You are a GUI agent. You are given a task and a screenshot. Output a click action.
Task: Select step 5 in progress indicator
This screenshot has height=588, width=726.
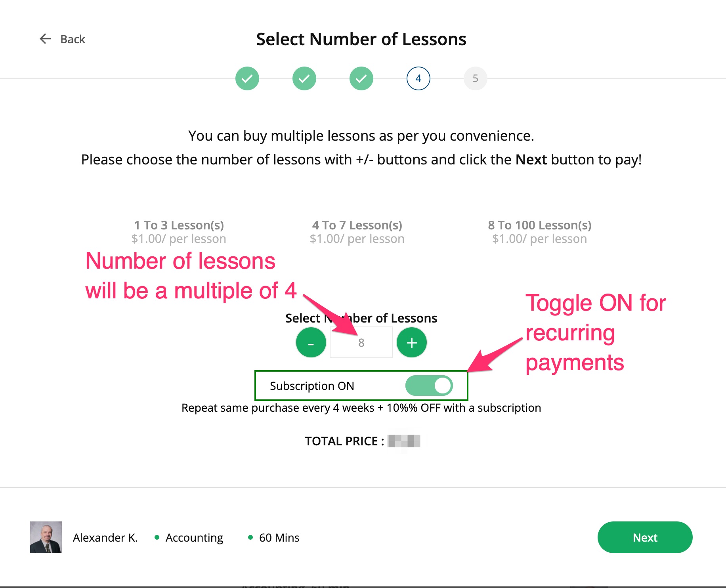475,78
